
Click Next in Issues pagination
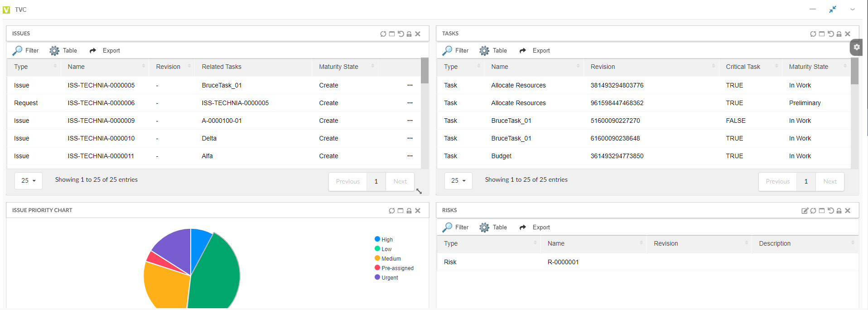[400, 182]
